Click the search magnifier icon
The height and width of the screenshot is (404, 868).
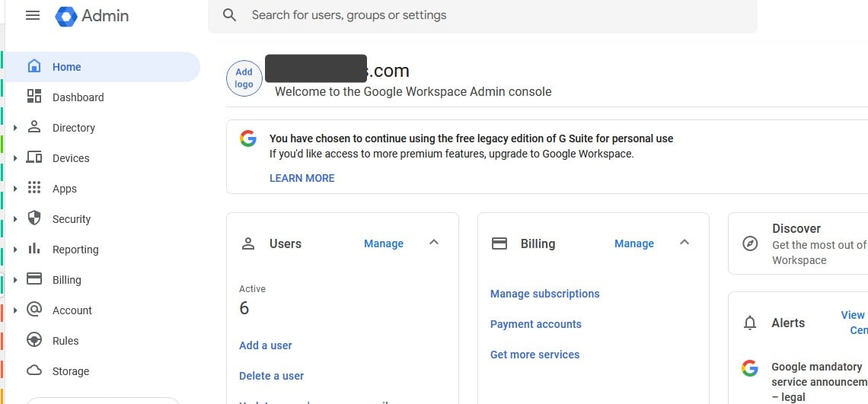229,15
